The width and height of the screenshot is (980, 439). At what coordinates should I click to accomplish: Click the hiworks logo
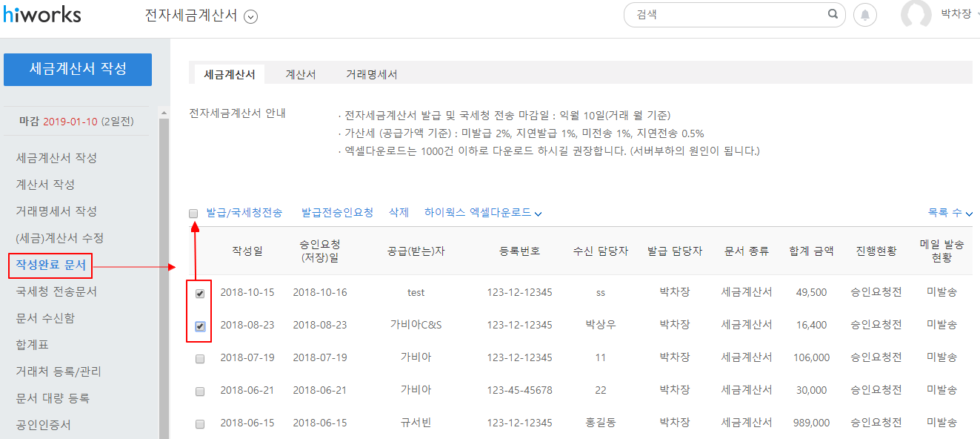(42, 15)
